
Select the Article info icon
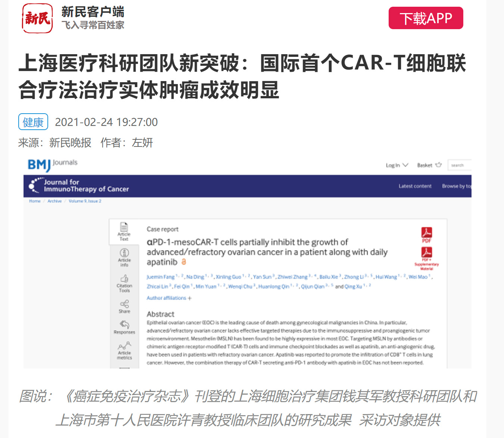[x=124, y=253]
